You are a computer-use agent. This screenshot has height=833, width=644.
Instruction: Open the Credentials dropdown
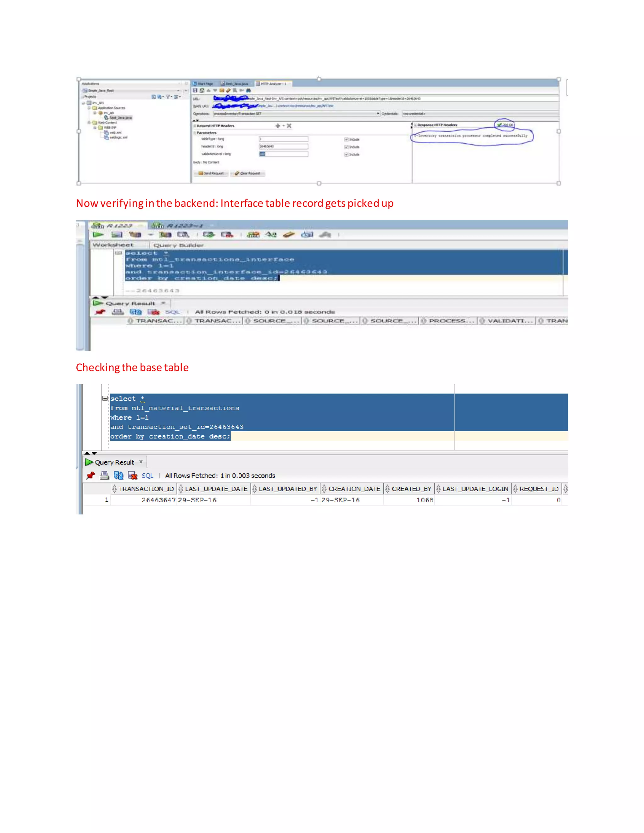coord(480,114)
